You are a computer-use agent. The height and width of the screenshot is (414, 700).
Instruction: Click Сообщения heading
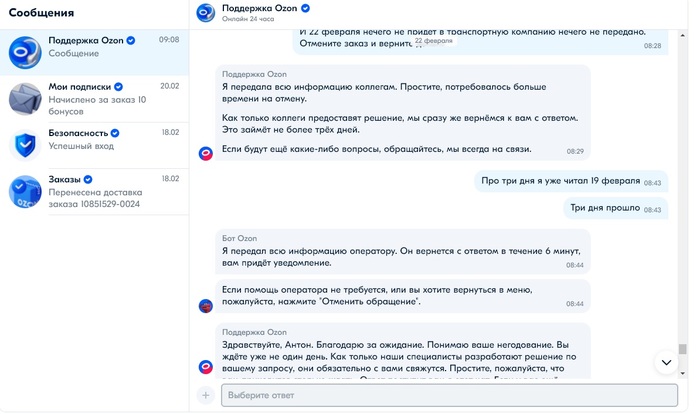[41, 13]
